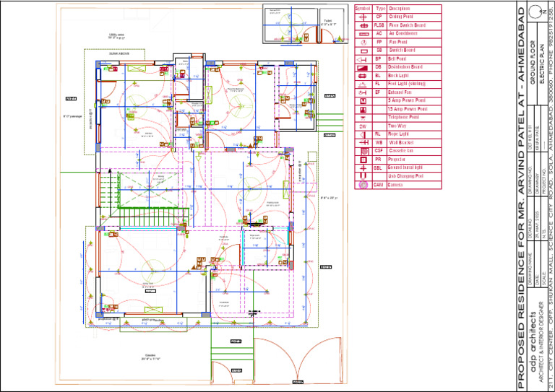Select the 5 Amp Power Point symbol
555x392 pixels.
pyautogui.click(x=363, y=101)
